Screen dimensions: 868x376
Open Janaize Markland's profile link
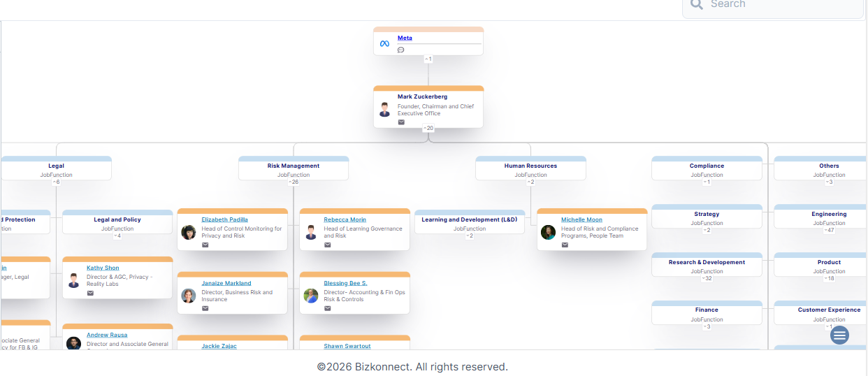[x=226, y=283]
